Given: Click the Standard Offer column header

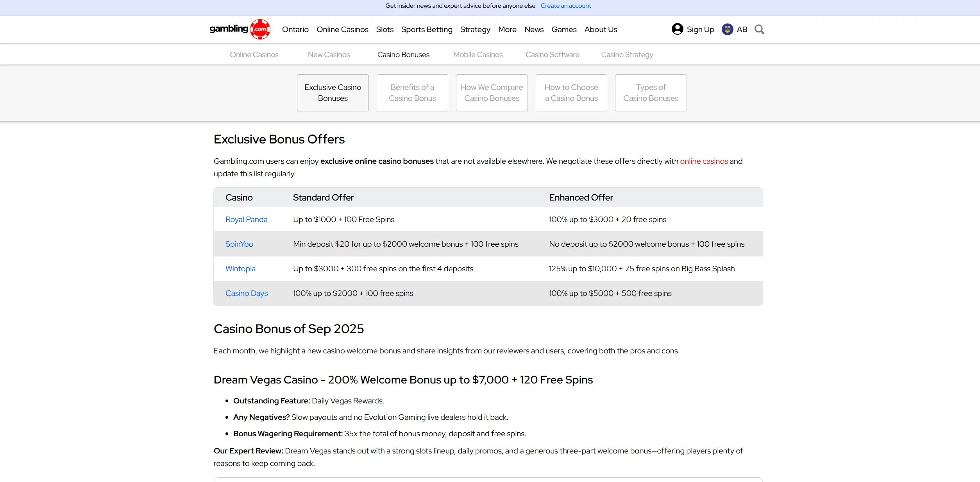Looking at the screenshot, I should (x=323, y=197).
